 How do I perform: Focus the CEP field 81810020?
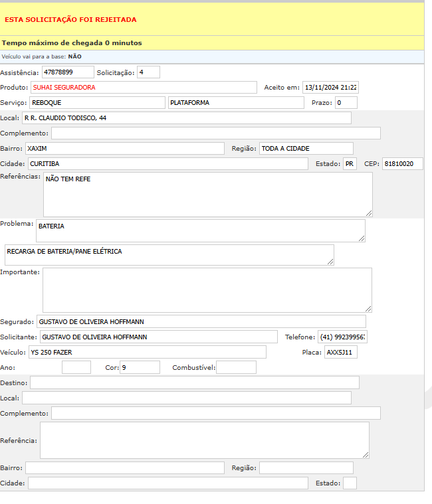point(402,163)
